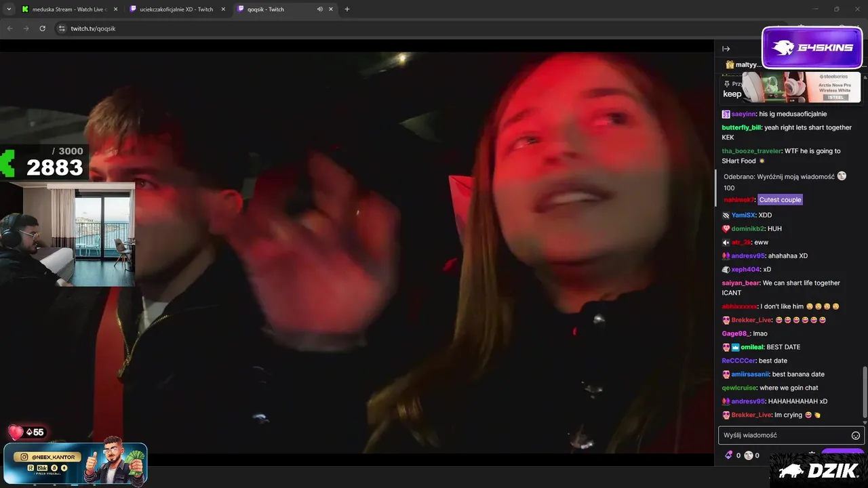The width and height of the screenshot is (868, 488).
Task: Open the pinned message pin icon
Action: 727,83
